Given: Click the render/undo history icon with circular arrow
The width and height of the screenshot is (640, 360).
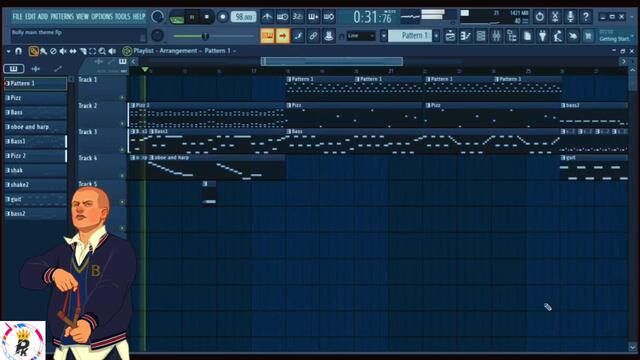Looking at the screenshot, I should (540, 17).
